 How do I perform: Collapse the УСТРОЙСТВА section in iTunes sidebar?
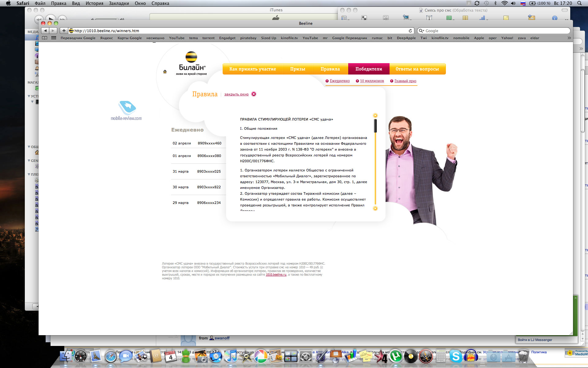29,96
